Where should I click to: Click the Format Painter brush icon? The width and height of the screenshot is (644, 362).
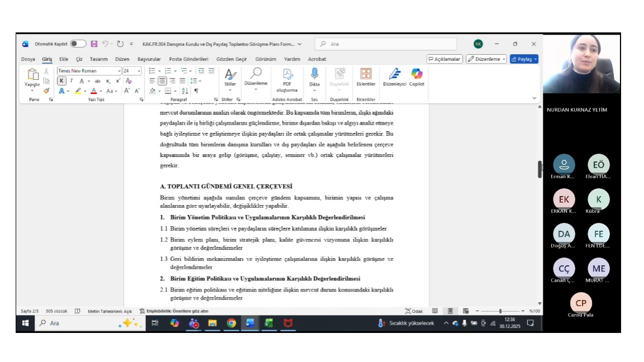[46, 90]
